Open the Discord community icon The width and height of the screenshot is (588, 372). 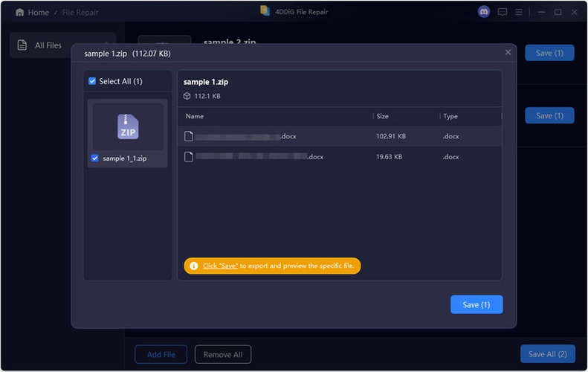484,12
